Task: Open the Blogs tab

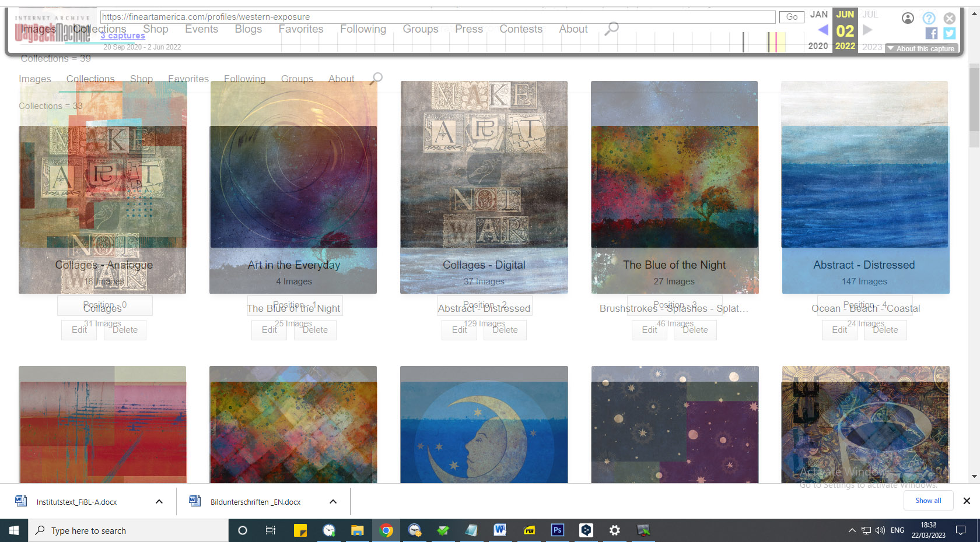Action: (249, 29)
